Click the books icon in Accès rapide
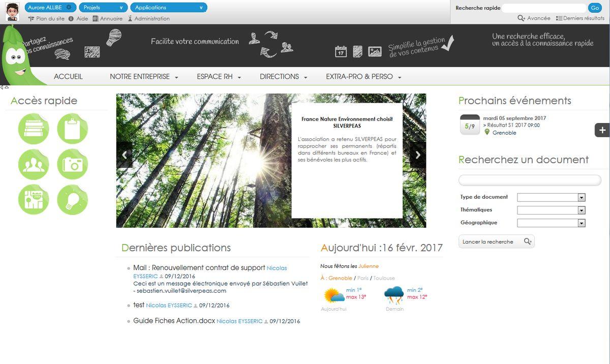The height and width of the screenshot is (364, 610). [x=34, y=129]
